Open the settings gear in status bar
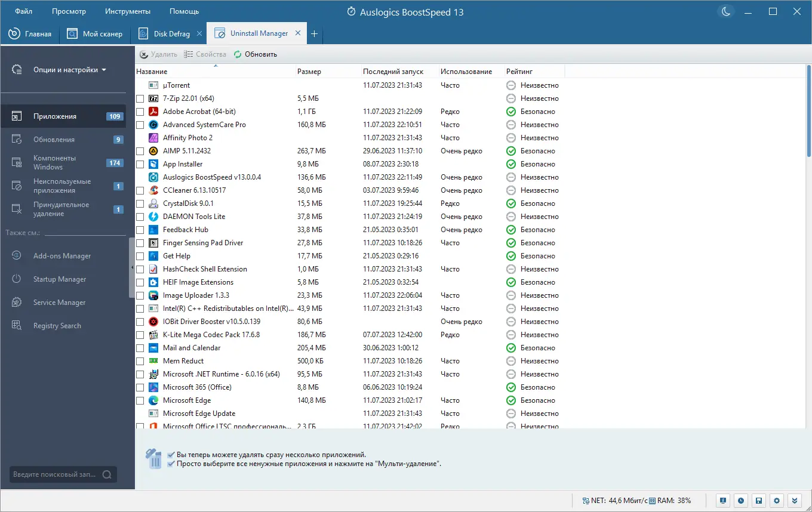 776,500
